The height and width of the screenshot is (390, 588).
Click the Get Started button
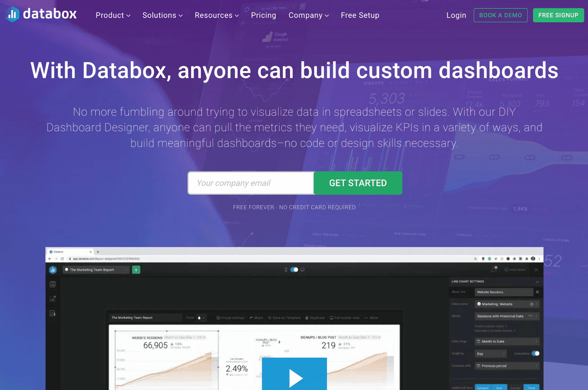coord(358,183)
